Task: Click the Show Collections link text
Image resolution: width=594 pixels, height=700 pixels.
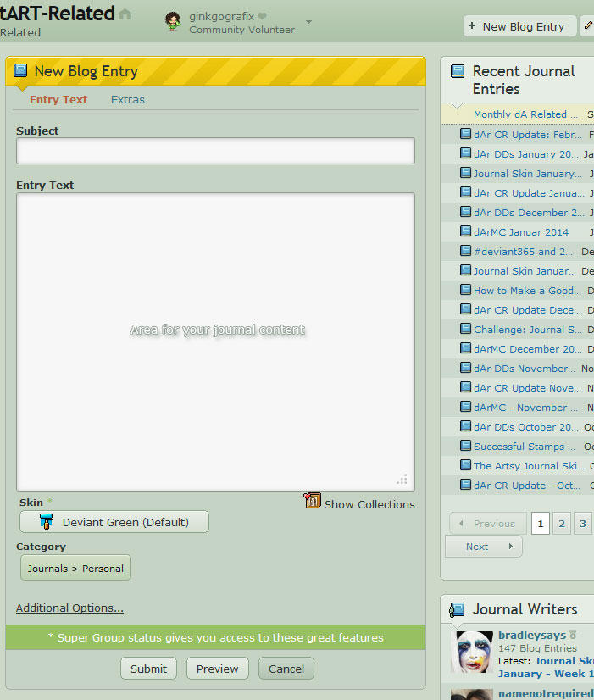Action: (369, 504)
